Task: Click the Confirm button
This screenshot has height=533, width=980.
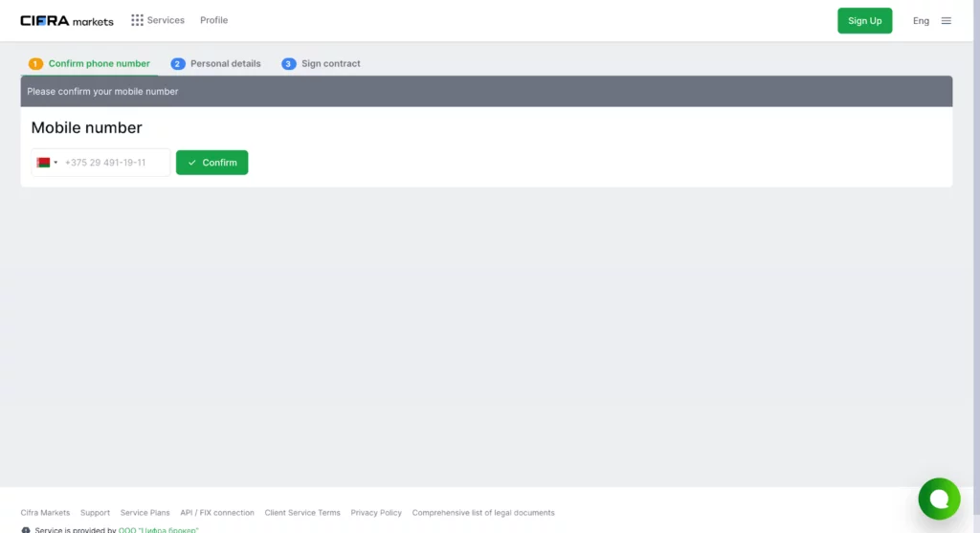Action: [212, 163]
